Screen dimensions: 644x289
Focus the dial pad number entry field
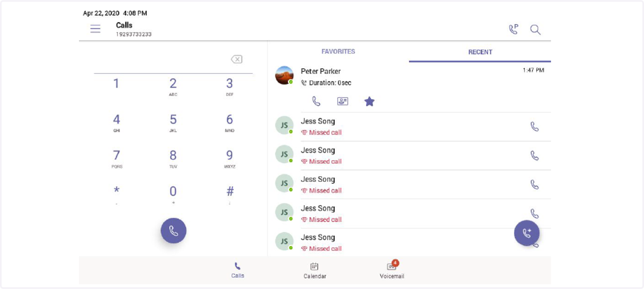[173, 60]
